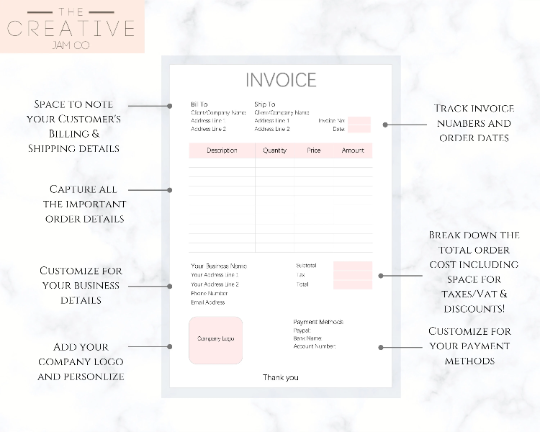540x432 pixels.
Task: Select the pink Subtotal field
Action: [353, 266]
